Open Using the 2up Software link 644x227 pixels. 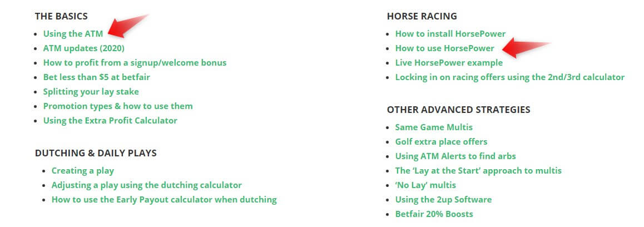click(x=443, y=200)
